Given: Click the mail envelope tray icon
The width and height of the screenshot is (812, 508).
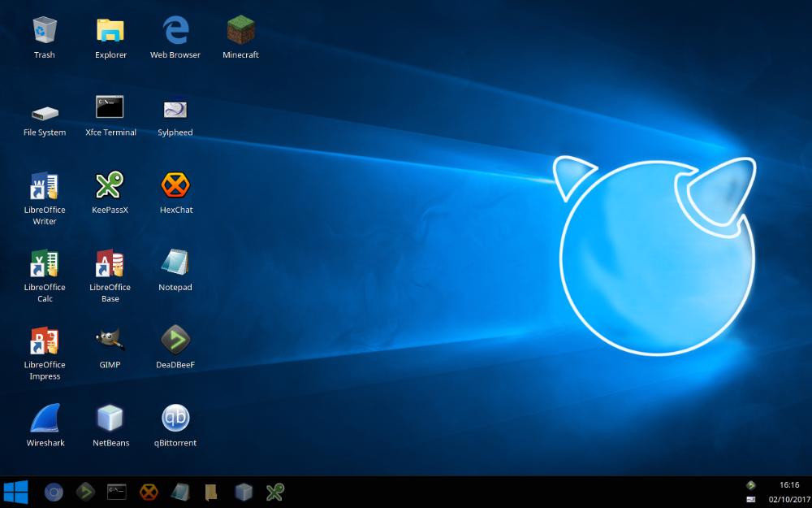Looking at the screenshot, I should click(x=751, y=499).
